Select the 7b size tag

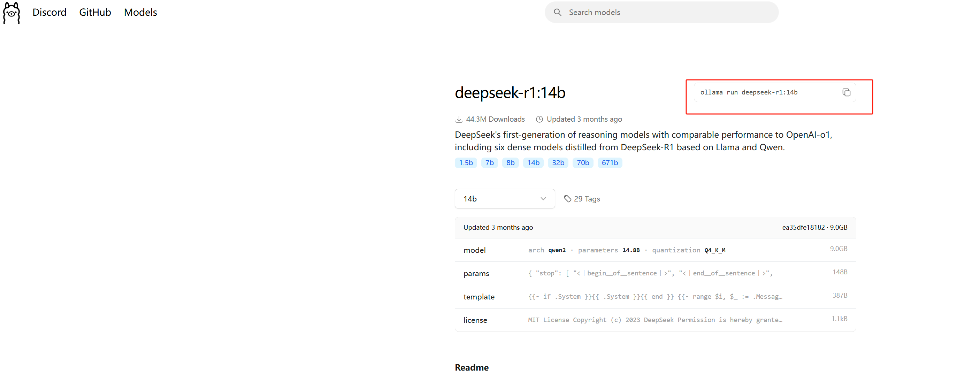tap(489, 163)
